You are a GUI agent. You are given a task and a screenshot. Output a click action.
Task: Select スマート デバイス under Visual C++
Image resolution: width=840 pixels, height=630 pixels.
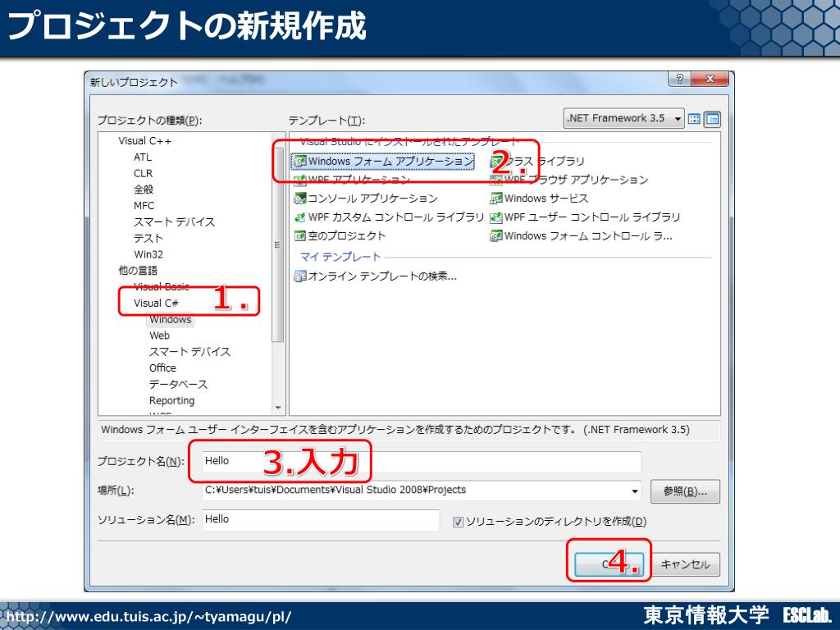[x=174, y=221]
